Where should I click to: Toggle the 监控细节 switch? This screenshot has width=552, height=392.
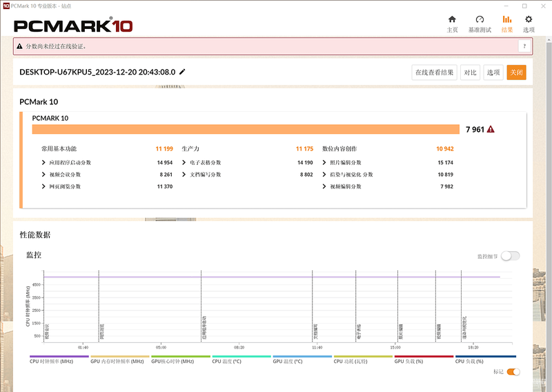[x=511, y=256]
